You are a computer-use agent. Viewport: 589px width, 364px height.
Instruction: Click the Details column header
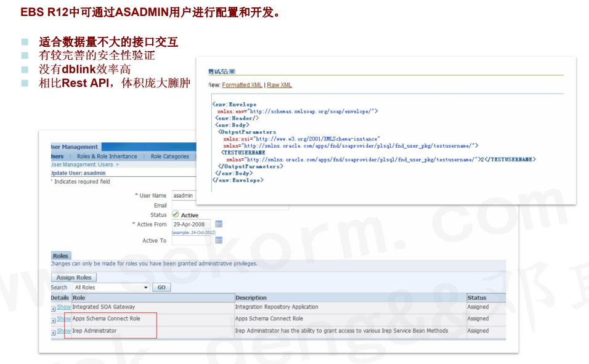tap(60, 297)
